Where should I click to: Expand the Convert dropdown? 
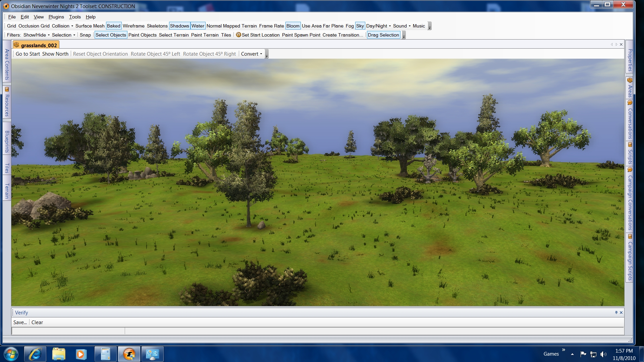(x=252, y=54)
